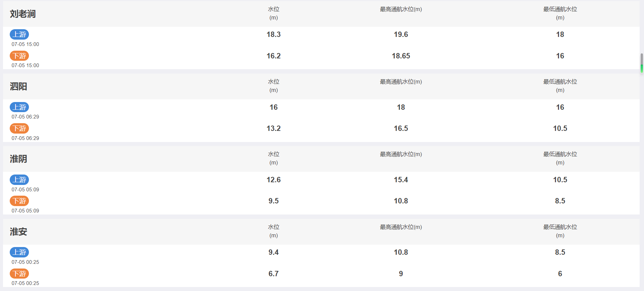Click the blue 上游 badge under 泗阳

coord(19,107)
